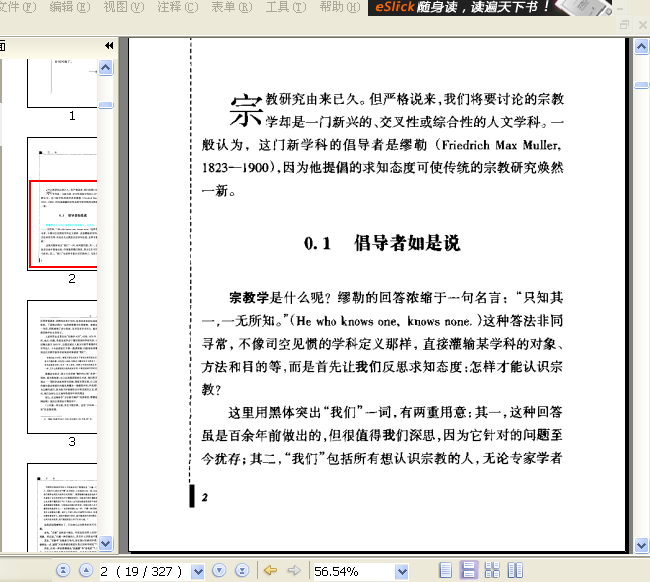Click the large drop-cap character 宗
The height and width of the screenshot is (582, 650).
click(x=246, y=110)
